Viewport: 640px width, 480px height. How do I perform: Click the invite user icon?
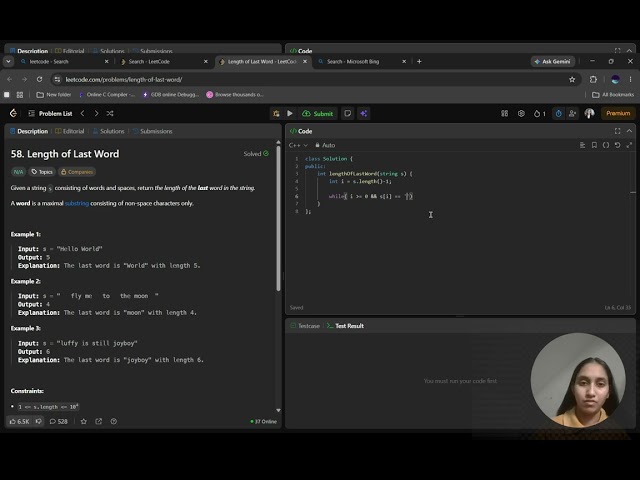point(572,113)
